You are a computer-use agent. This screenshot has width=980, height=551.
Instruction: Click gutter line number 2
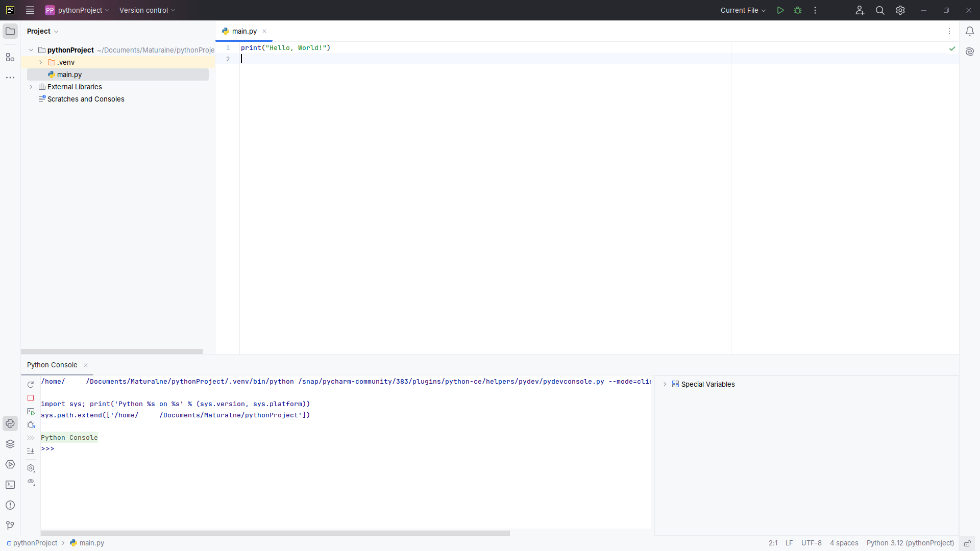228,59
